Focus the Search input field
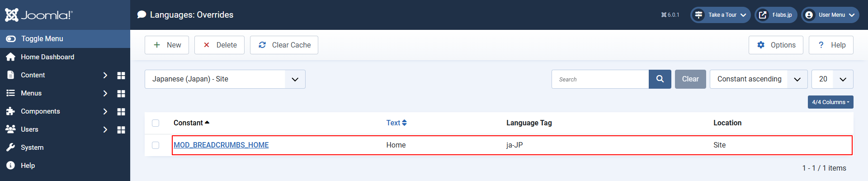Screen dimensions: 868x181 tap(600, 79)
